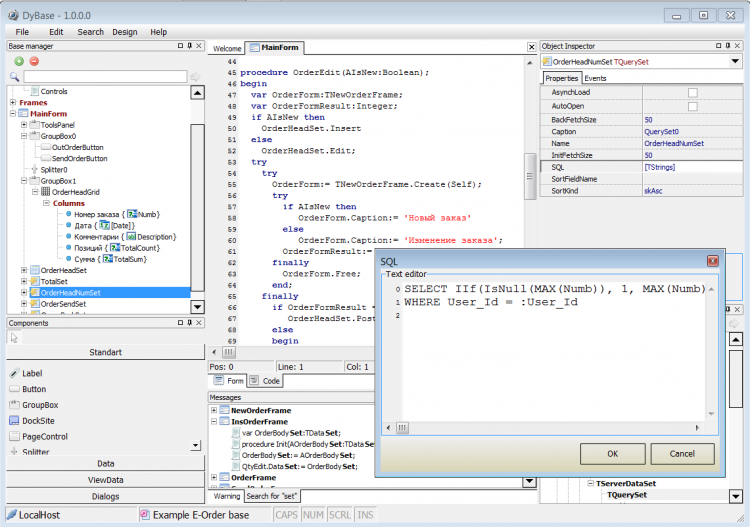Expand the ToolsPanel tree node
Image resolution: width=750 pixels, height=527 pixels.
25,125
